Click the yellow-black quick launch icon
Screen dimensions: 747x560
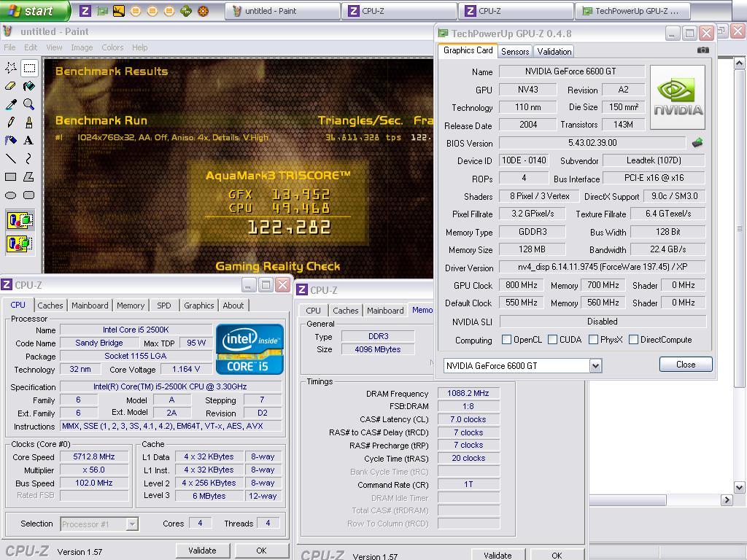(119, 10)
